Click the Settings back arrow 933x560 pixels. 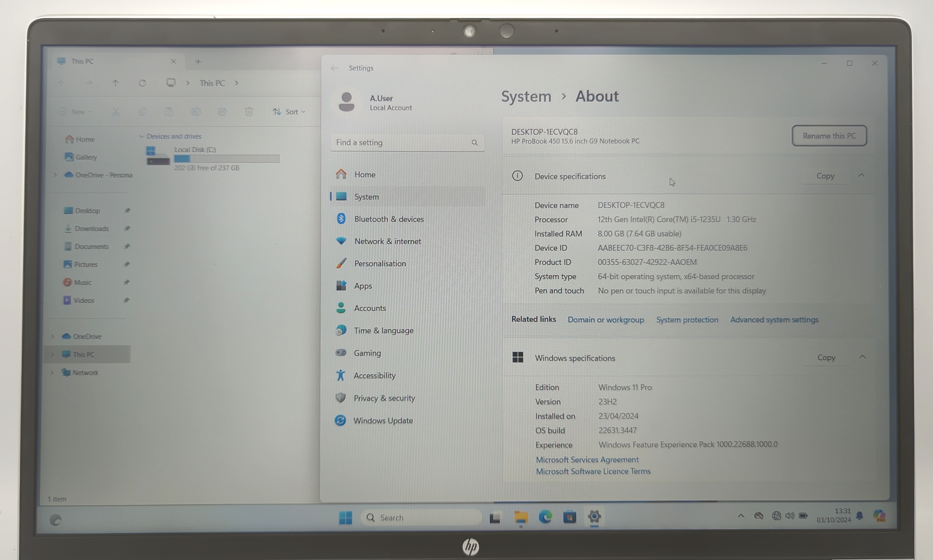(x=334, y=68)
